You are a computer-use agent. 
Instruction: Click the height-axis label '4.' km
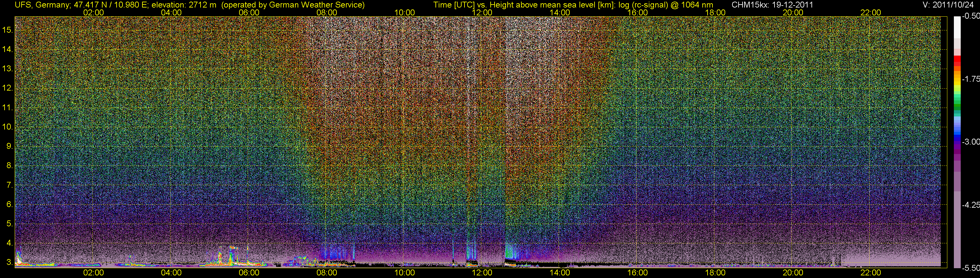[10, 243]
